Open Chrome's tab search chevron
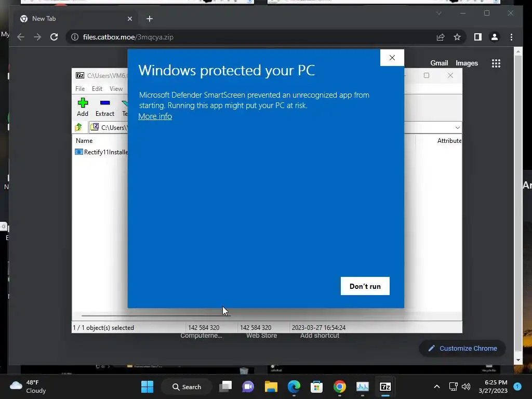 pyautogui.click(x=438, y=13)
